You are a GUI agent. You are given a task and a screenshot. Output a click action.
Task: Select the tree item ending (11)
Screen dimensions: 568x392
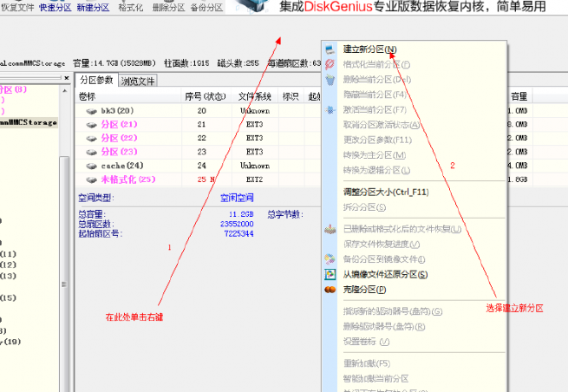[x=9, y=254]
